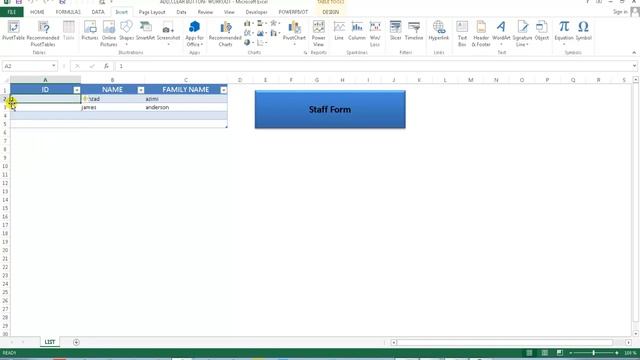640x360 pixels.
Task: Insert a Win/Loss sparkline
Action: (x=375, y=33)
